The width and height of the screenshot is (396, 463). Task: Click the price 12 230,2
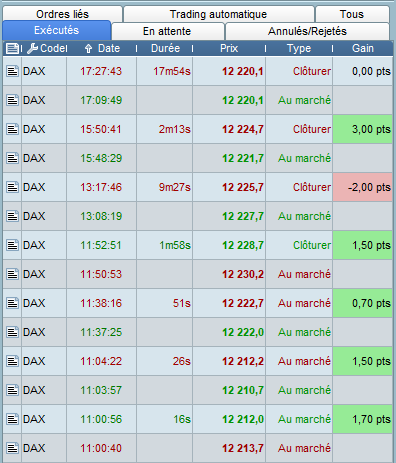point(243,274)
